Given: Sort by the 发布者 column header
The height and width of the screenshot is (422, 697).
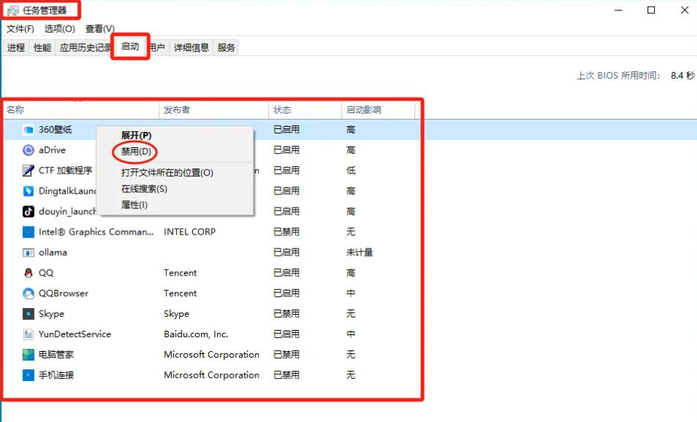Looking at the screenshot, I should [214, 110].
